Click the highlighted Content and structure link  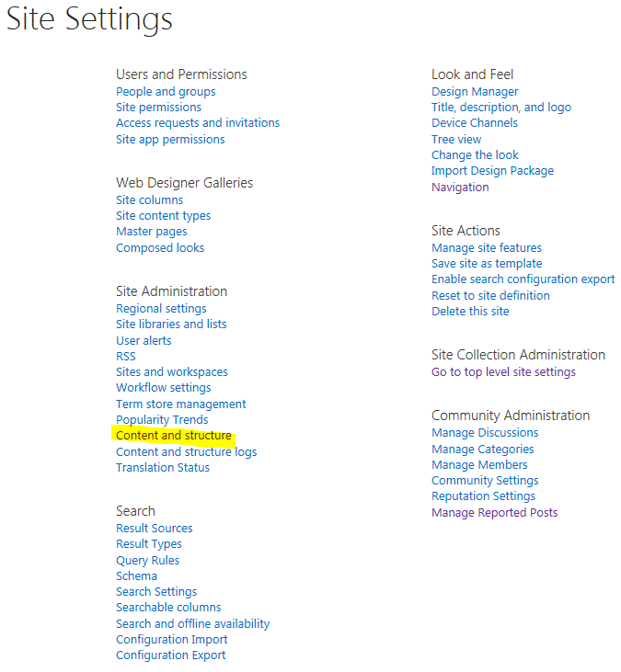(174, 436)
